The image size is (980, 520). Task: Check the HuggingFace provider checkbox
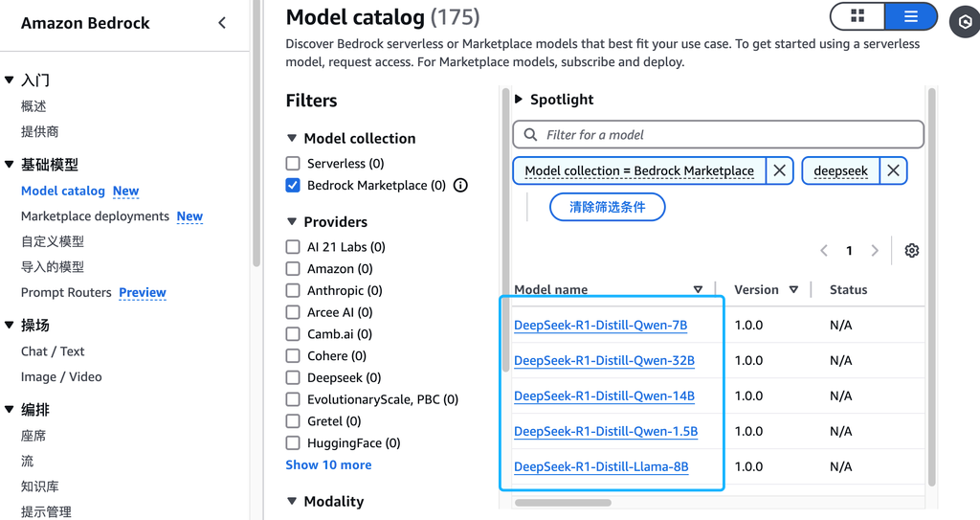pos(293,443)
